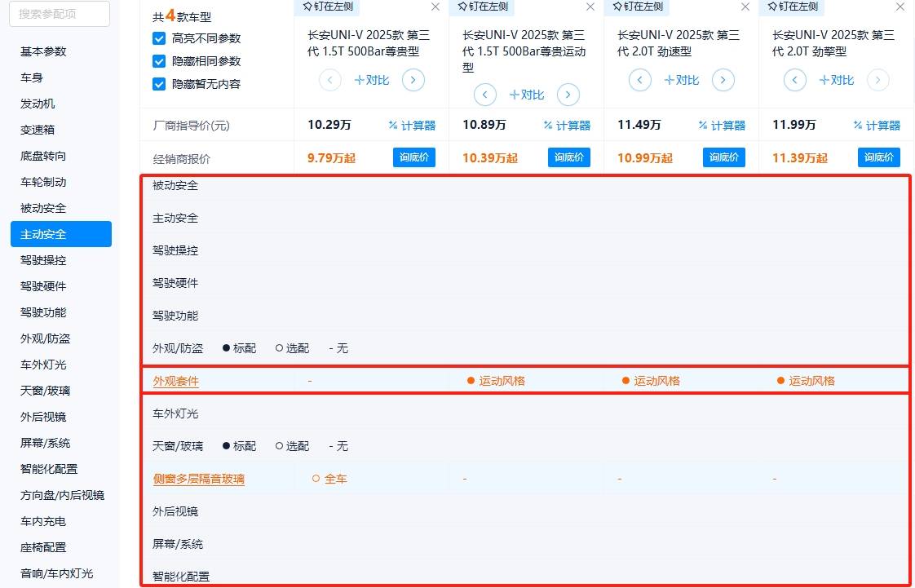Click the search parameter input field
This screenshot has height=588, width=915.
click(60, 14)
